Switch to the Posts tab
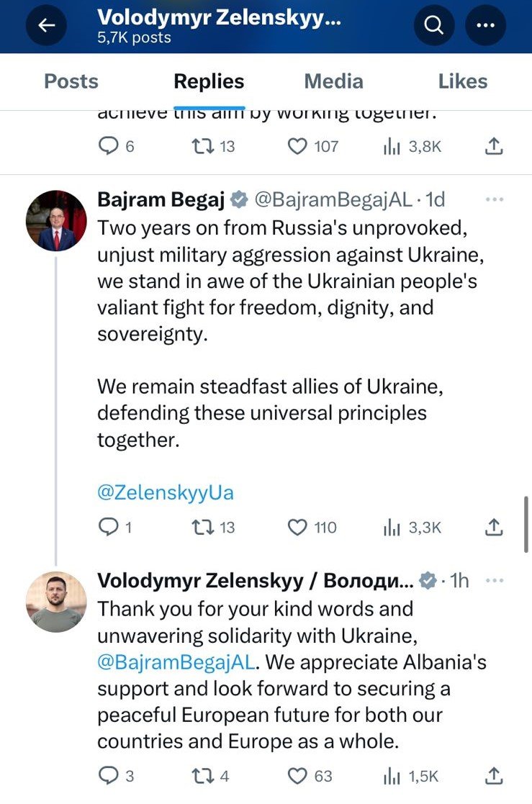Screen dimensions: 532x804 [71, 81]
